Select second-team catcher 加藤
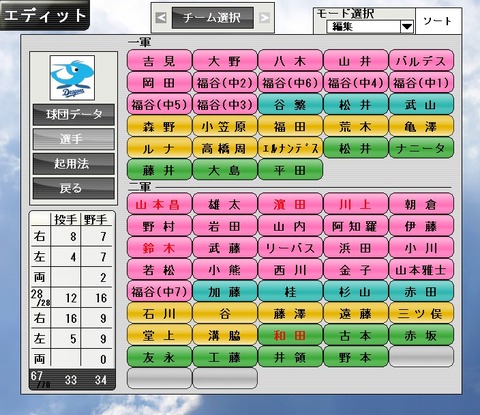This screenshot has height=415, width=480. 225,292
